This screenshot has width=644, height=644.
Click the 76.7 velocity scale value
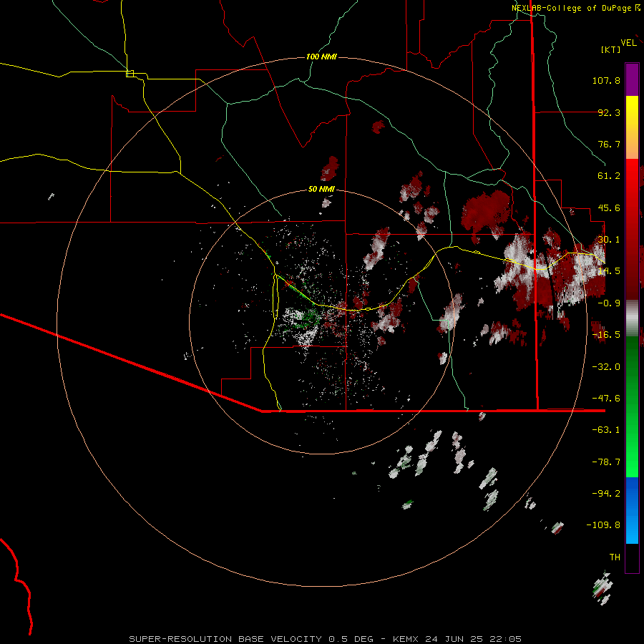point(609,144)
